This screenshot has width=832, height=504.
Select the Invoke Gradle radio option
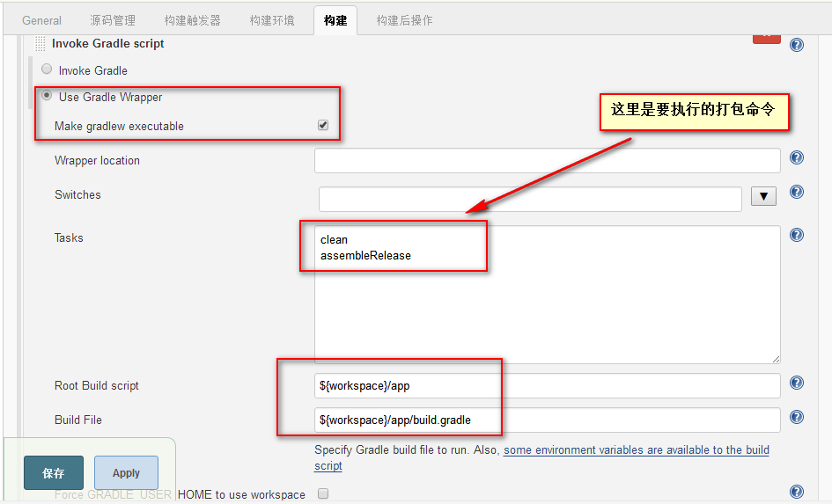pos(47,69)
